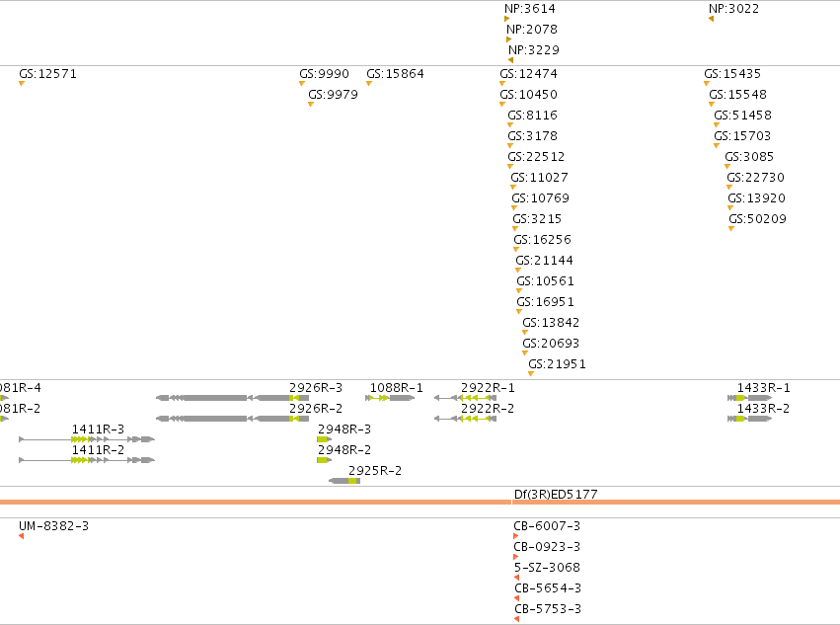
Task: Select the NP:3022 insertion label
Action: coord(733,9)
